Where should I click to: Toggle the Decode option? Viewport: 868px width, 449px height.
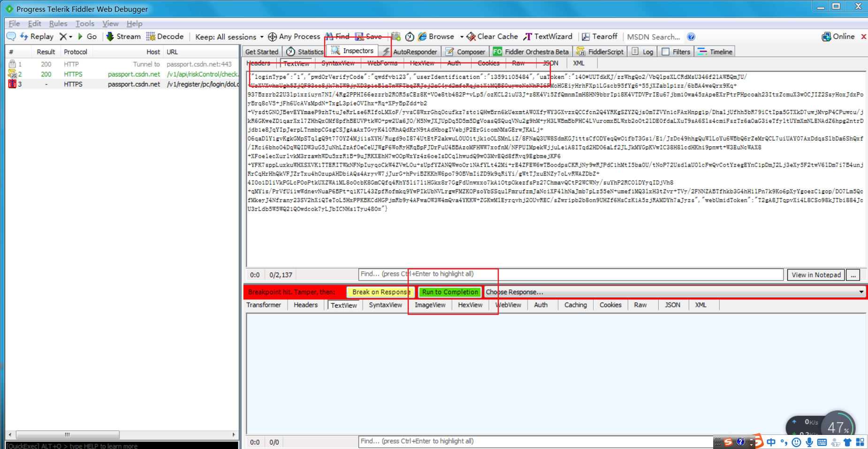165,37
